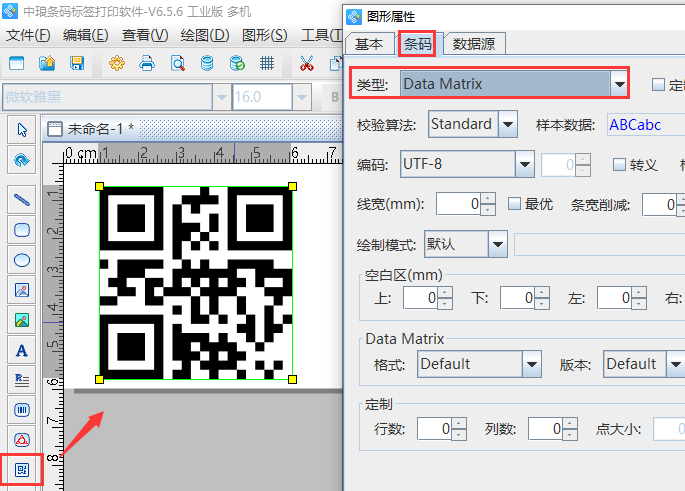Increase the 空白区 左 spinner value
The height and width of the screenshot is (491, 685).
pyautogui.click(x=639, y=293)
